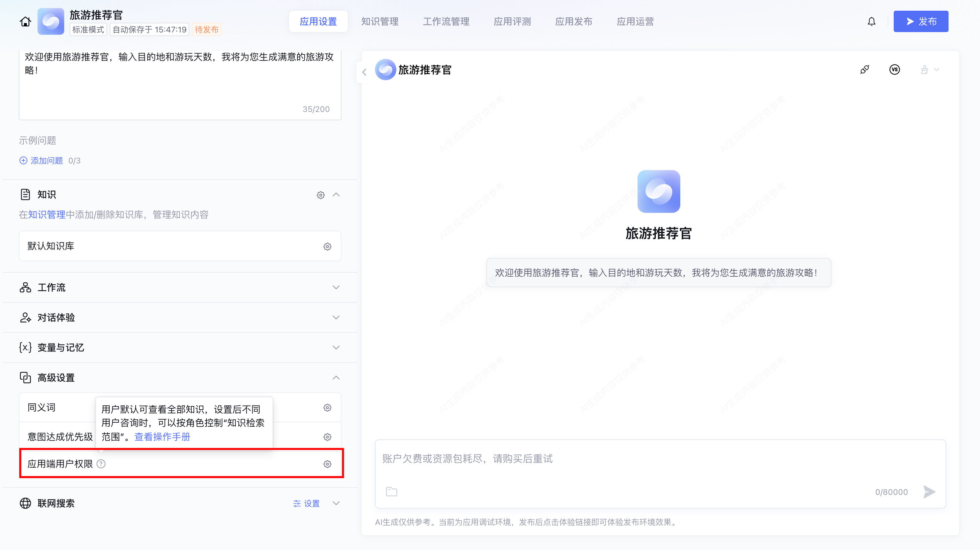Click help icon beside 应用端用户权限

pyautogui.click(x=101, y=464)
